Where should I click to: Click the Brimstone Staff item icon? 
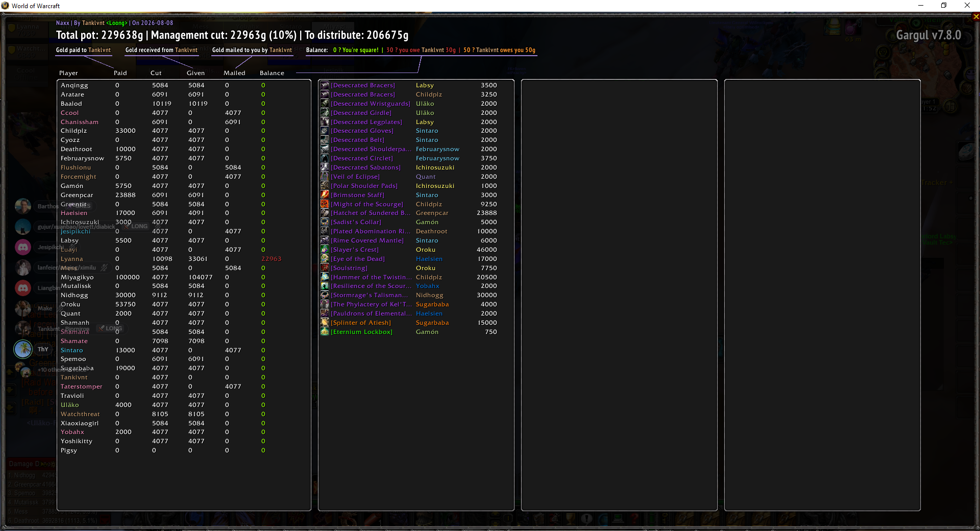[x=325, y=195]
